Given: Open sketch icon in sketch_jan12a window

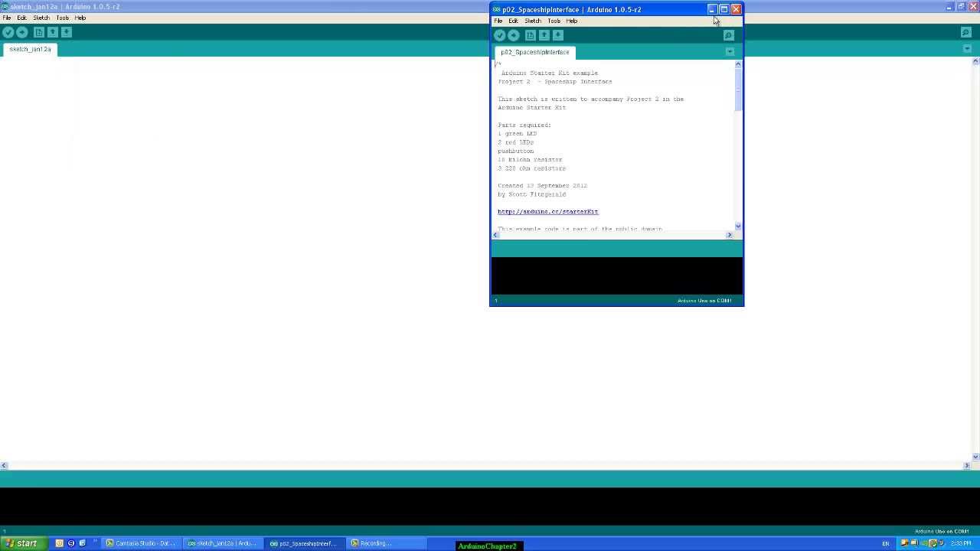Looking at the screenshot, I should (52, 32).
